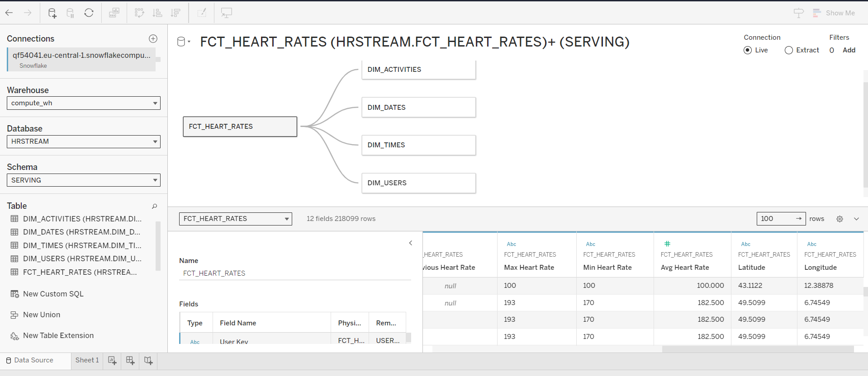The height and width of the screenshot is (376, 868).
Task: Select the Live connection radio button
Action: [748, 50]
